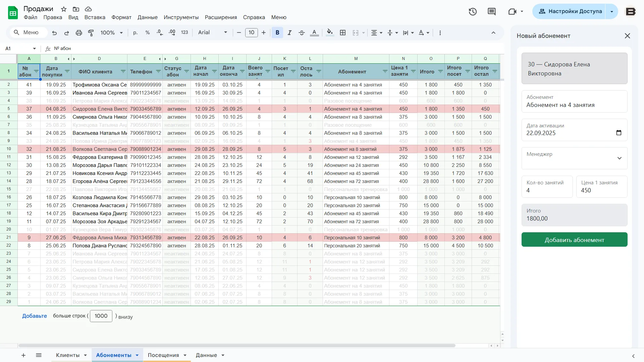Open filter for ФИО клиента column
Image resolution: width=644 pixels, height=362 pixels.
123,71
